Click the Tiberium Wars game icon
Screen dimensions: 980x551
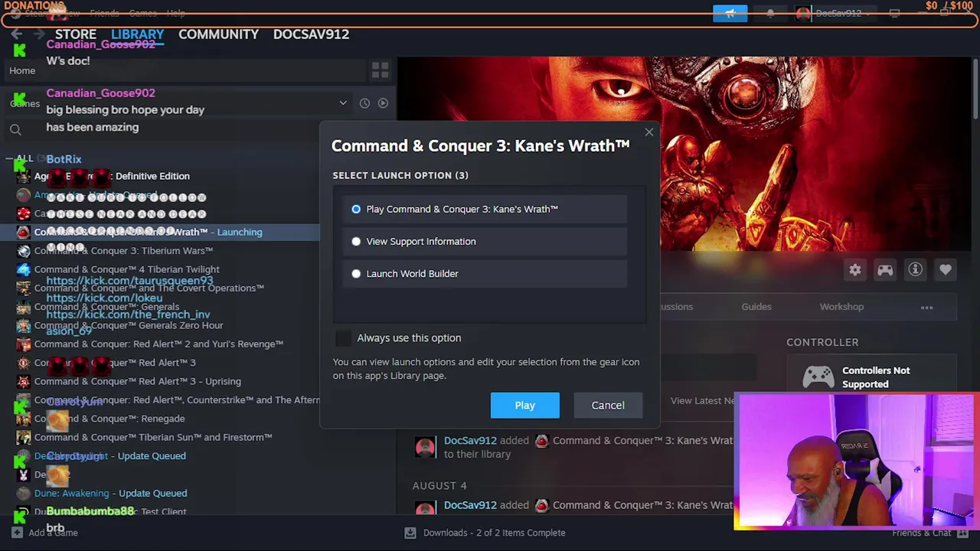tap(24, 250)
